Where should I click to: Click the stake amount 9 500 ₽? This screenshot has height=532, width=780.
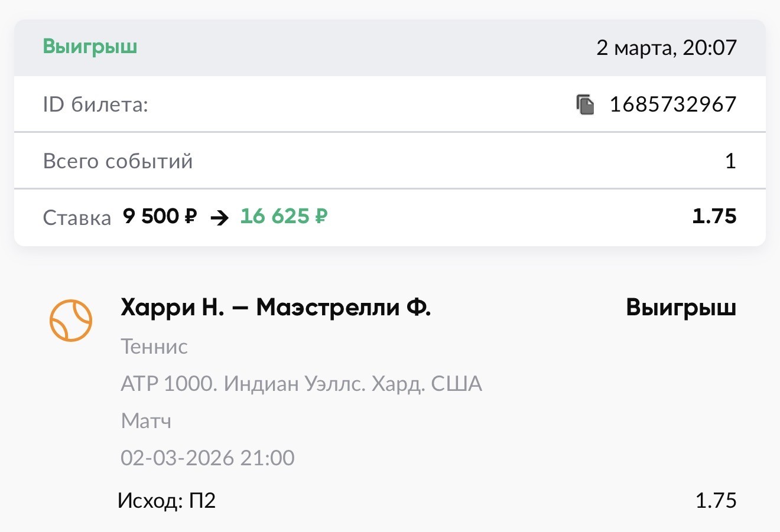pyautogui.click(x=160, y=217)
